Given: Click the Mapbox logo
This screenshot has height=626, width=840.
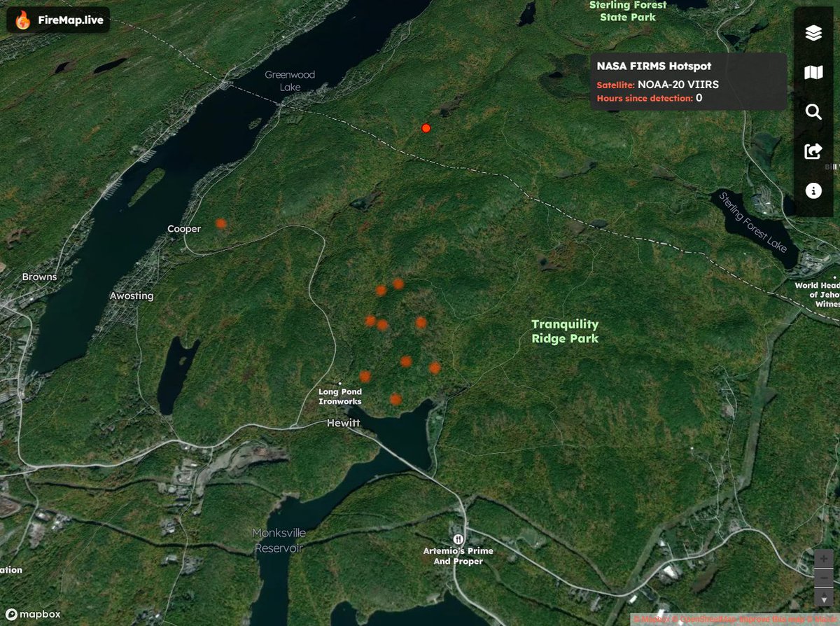Looking at the screenshot, I should [x=32, y=613].
